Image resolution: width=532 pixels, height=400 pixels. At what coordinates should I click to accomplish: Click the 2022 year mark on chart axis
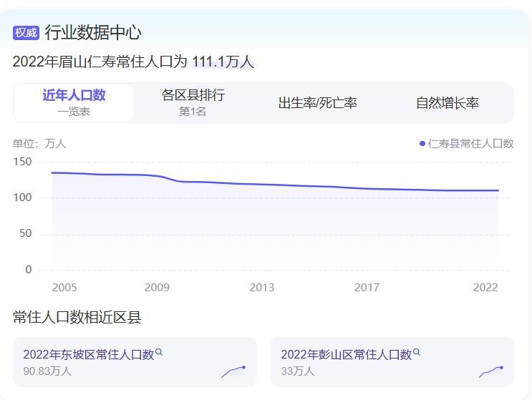pyautogui.click(x=485, y=288)
